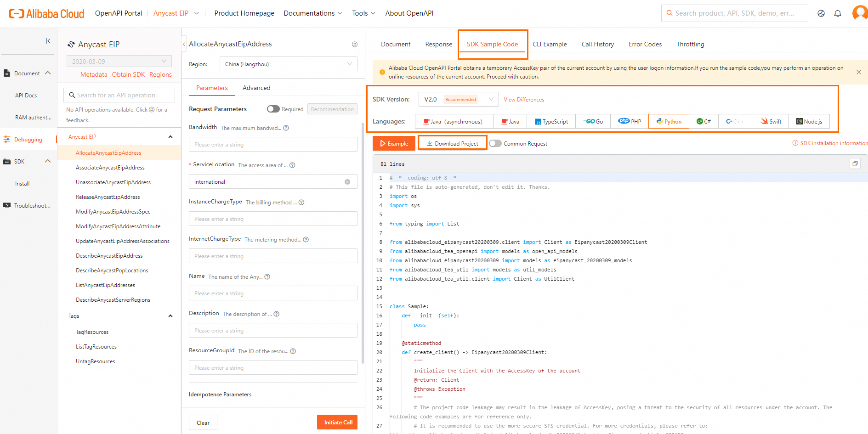Viewport: 868px width, 434px height.
Task: Select the C# language option
Action: 703,122
